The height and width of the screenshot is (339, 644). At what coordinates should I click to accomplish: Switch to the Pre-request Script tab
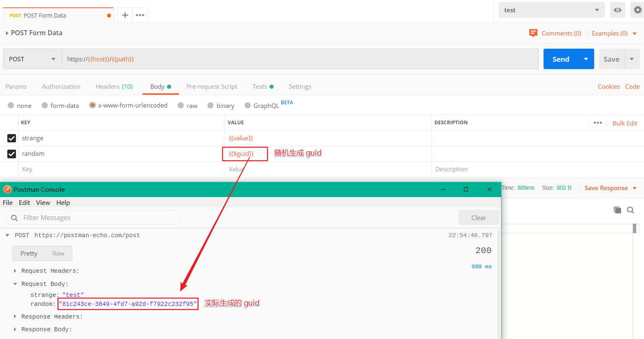[212, 87]
